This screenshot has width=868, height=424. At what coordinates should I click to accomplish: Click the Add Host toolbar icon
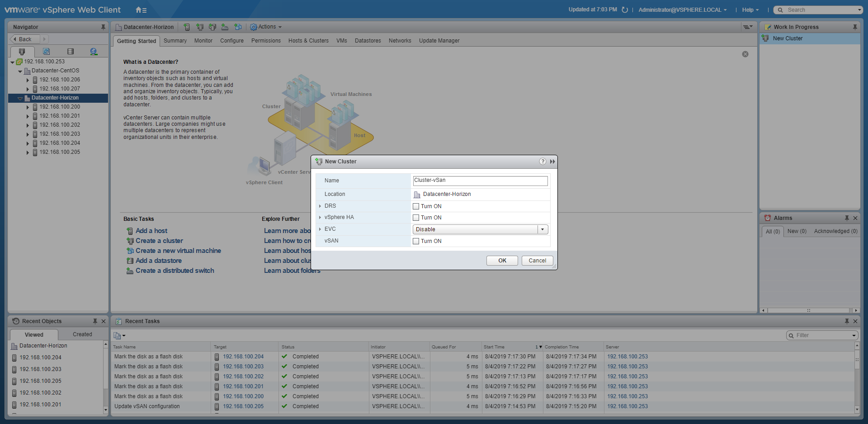point(187,27)
